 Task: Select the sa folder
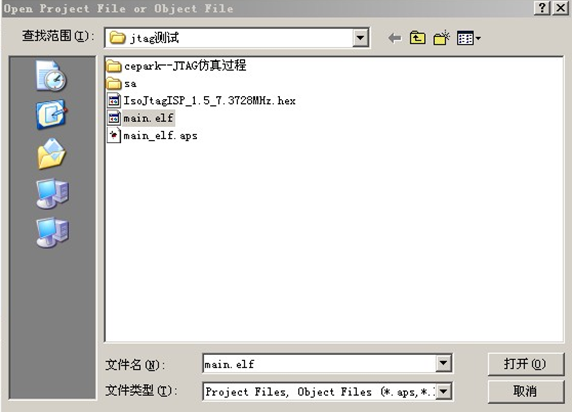pyautogui.click(x=122, y=84)
